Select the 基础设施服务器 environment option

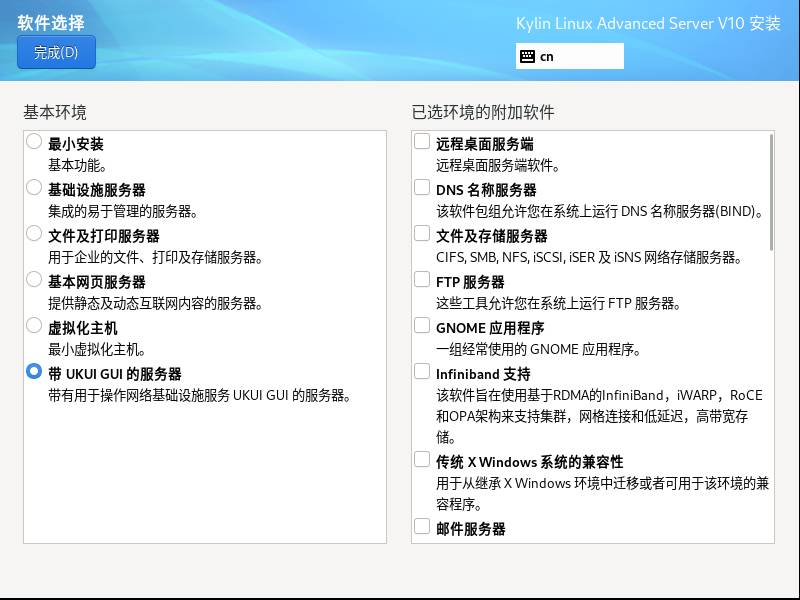[34, 188]
